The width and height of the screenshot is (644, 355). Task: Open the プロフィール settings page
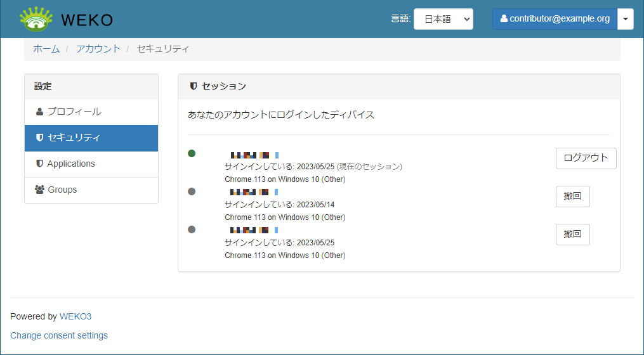(74, 112)
